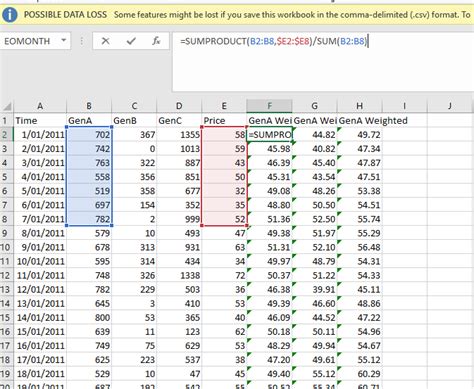474x389 pixels.
Task: Select column H header
Action: (359, 106)
